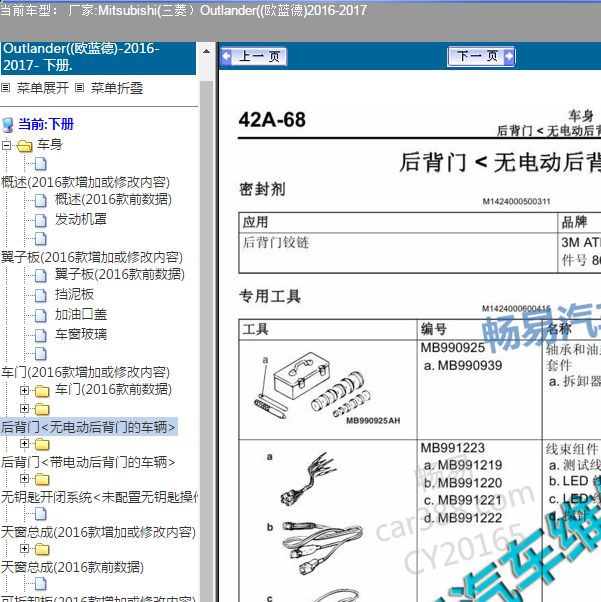Click the 专用工具 section heading
This screenshot has height=602, width=601.
tap(270, 296)
